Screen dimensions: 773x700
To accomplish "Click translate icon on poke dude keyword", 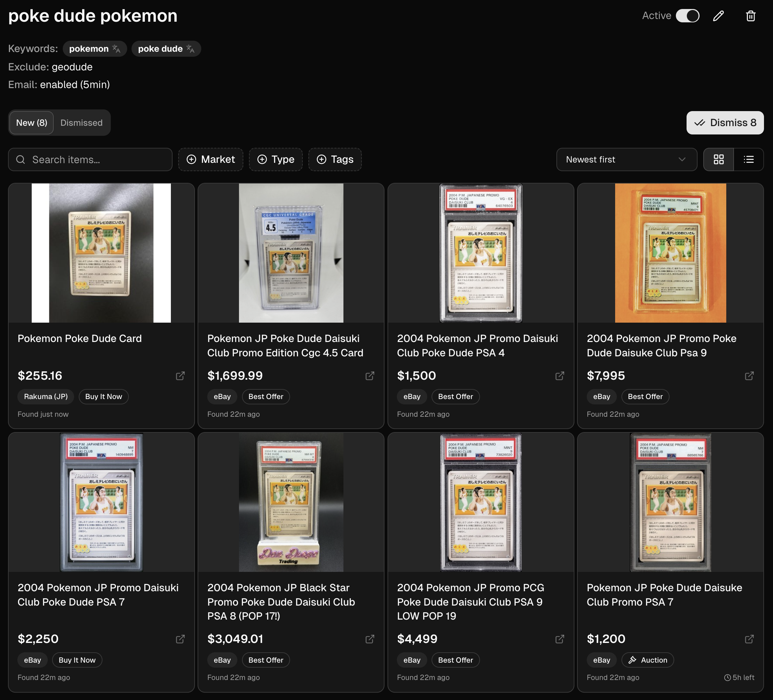I will (x=190, y=49).
